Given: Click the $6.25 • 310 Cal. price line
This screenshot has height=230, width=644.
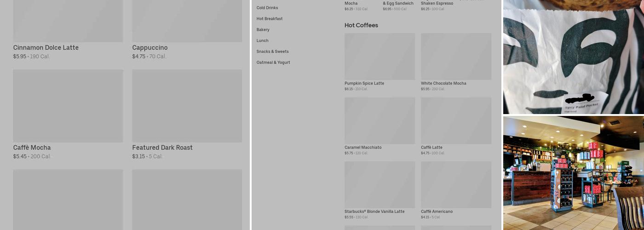Looking at the screenshot, I should point(356,9).
